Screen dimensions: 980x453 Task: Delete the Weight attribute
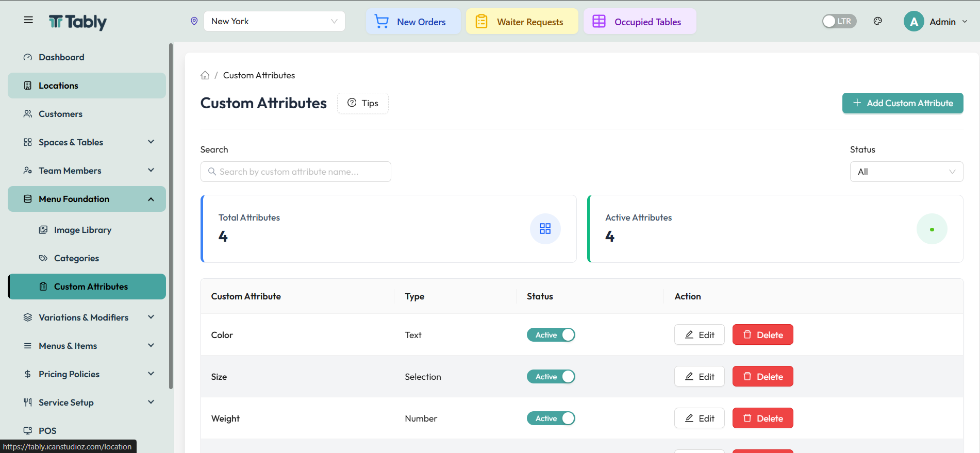click(763, 418)
